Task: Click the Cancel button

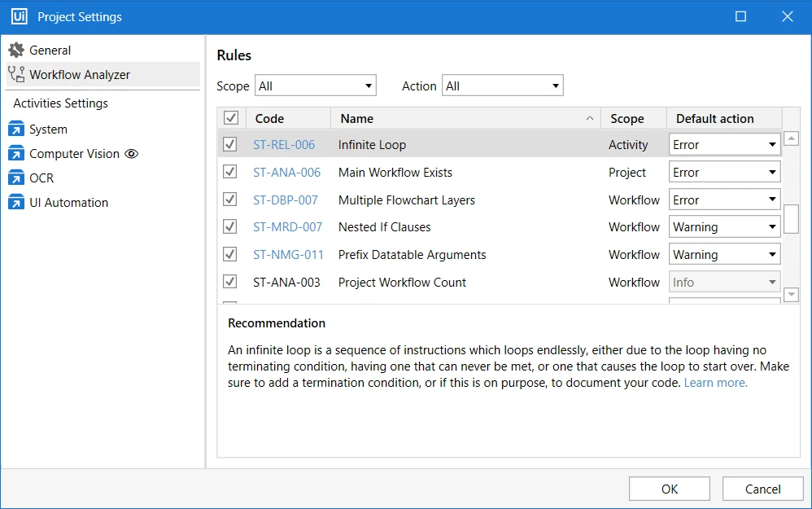Action: tap(763, 489)
